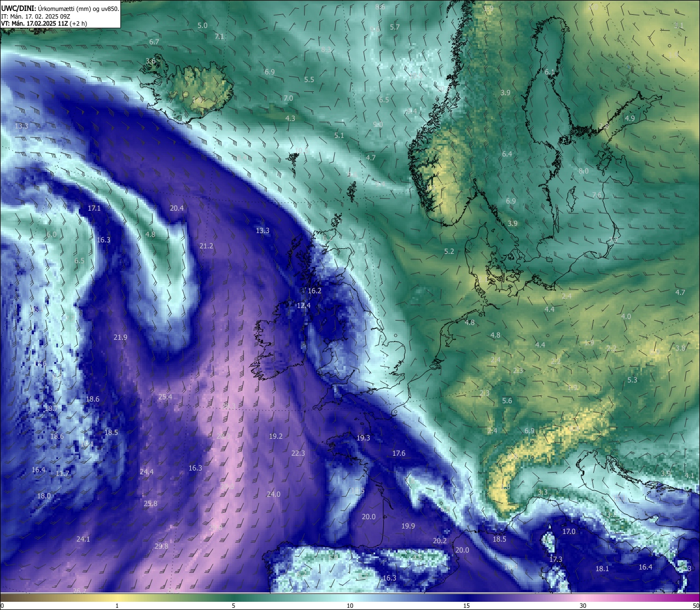
Task: Click the map value '29.8'
Action: (161, 546)
